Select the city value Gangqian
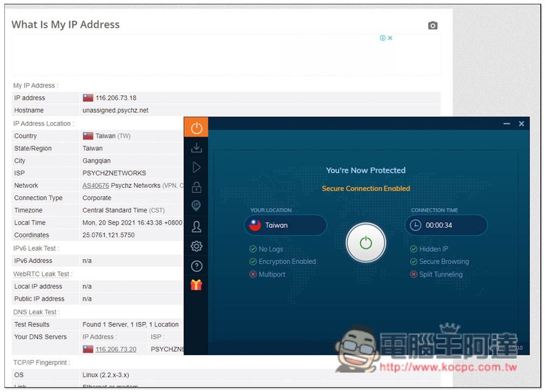The width and height of the screenshot is (545, 392). (x=96, y=161)
